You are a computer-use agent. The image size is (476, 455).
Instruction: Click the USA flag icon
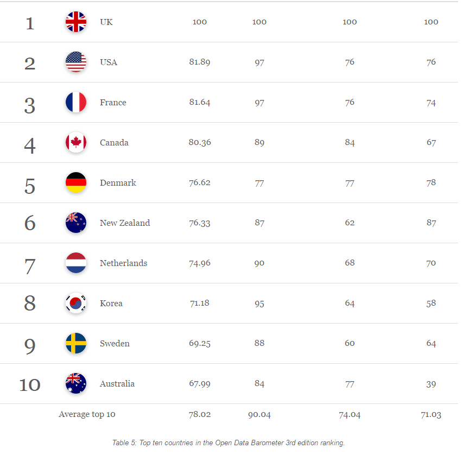tap(76, 62)
